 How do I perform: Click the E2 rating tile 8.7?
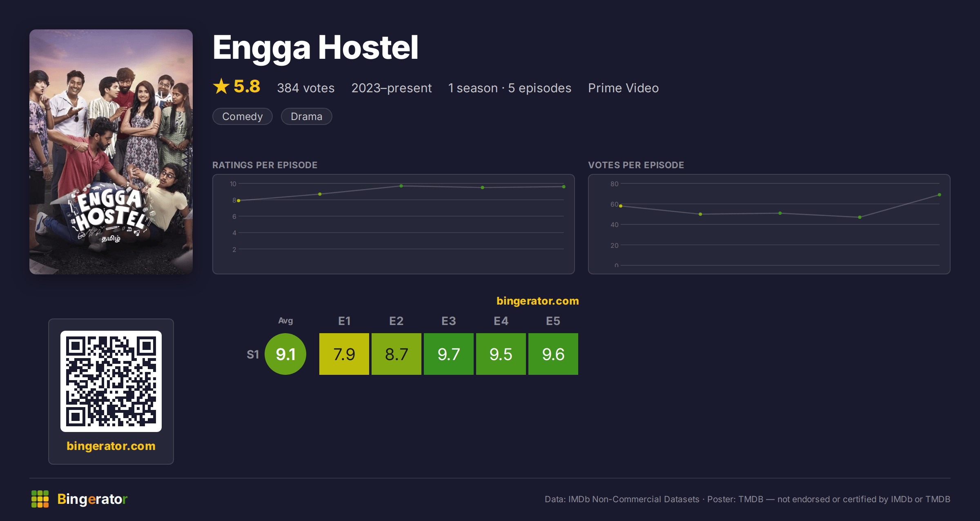point(396,354)
